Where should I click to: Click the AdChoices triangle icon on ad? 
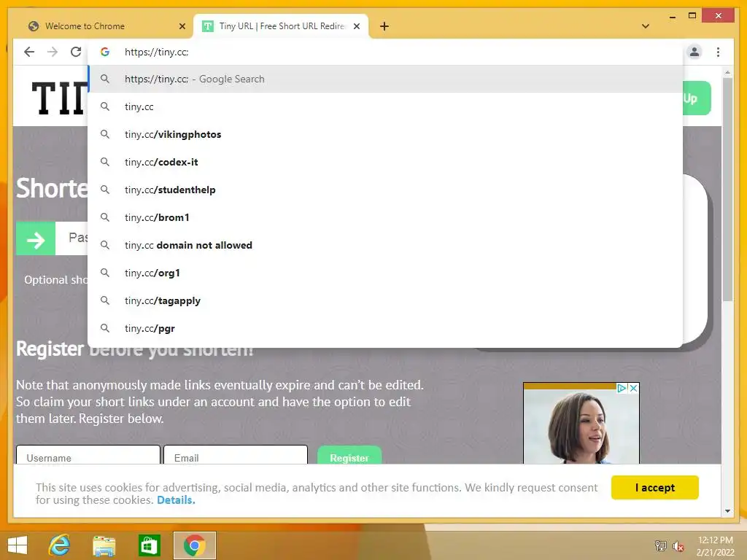pos(622,388)
